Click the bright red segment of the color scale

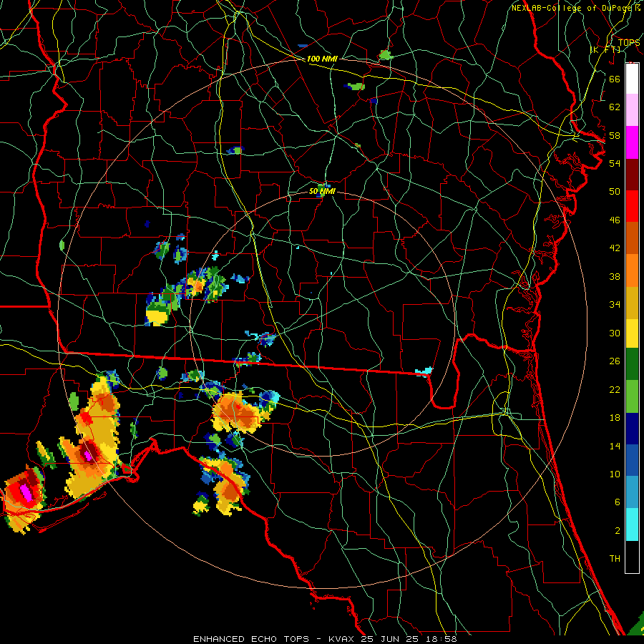tap(632, 206)
